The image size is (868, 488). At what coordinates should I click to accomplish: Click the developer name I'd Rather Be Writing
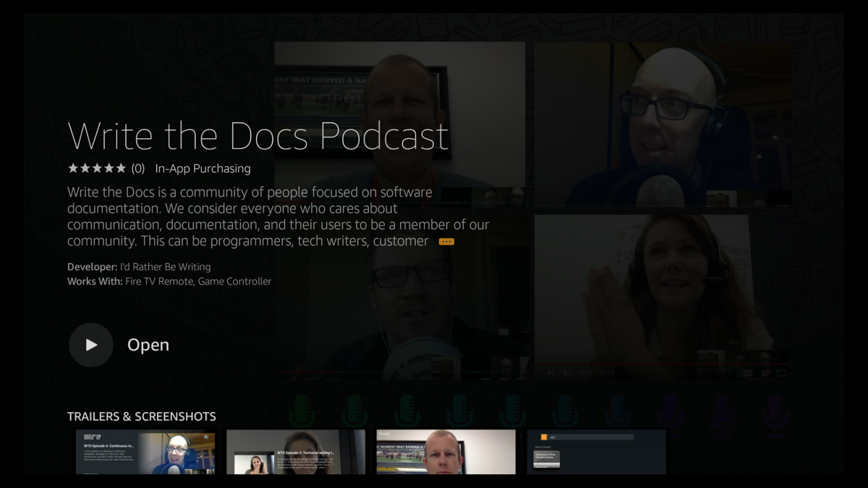coord(165,266)
